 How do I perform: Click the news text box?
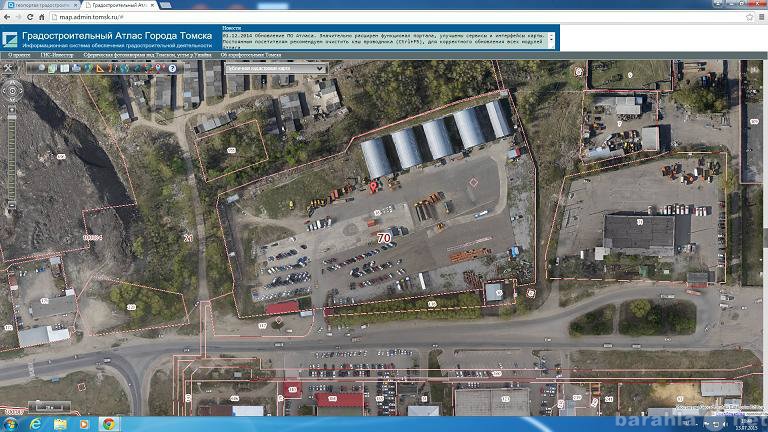click(x=385, y=40)
